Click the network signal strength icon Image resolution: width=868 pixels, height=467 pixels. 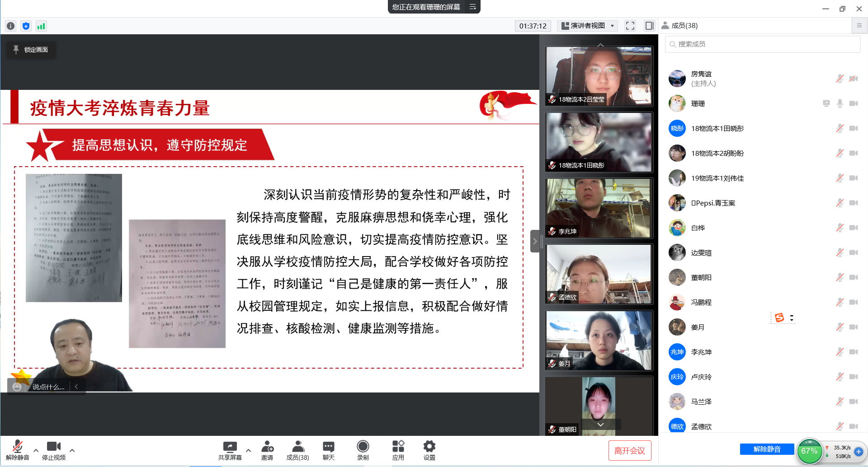(x=41, y=26)
